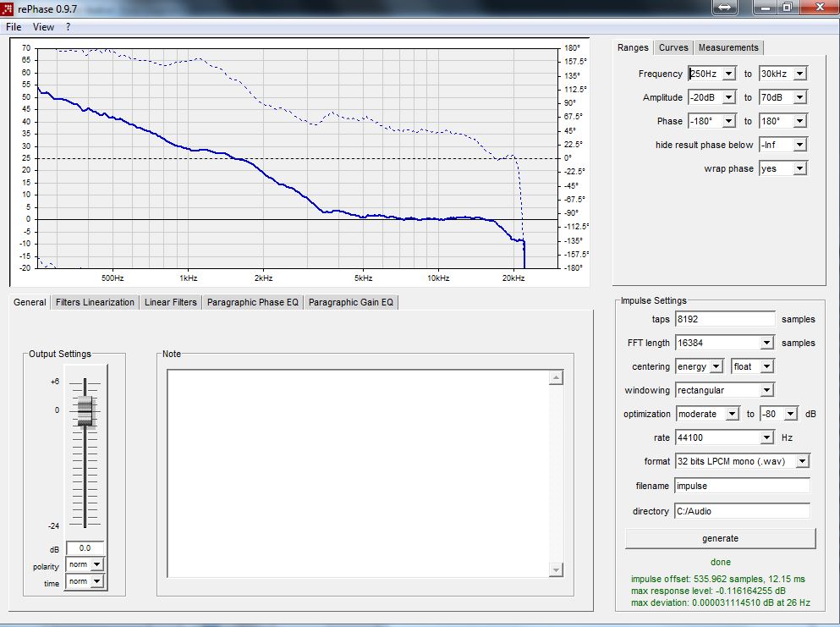Click the Note scrollbar up arrow

click(x=556, y=377)
